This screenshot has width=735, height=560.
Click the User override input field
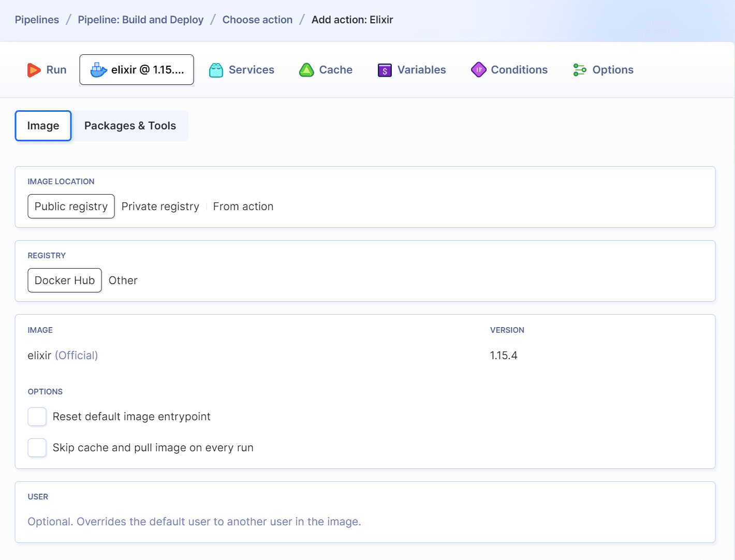[x=194, y=521]
